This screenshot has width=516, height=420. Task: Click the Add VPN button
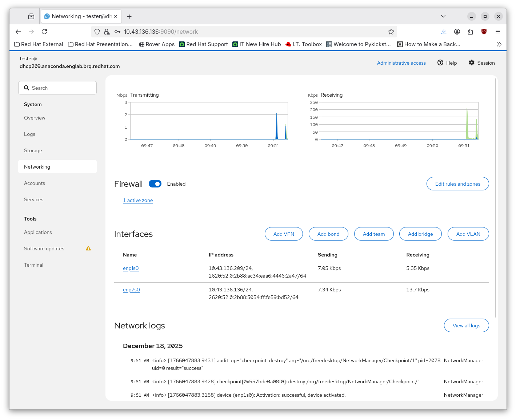click(x=284, y=234)
